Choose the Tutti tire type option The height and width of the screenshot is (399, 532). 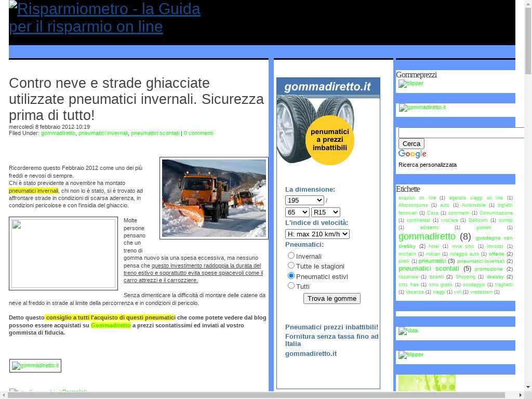point(291,286)
